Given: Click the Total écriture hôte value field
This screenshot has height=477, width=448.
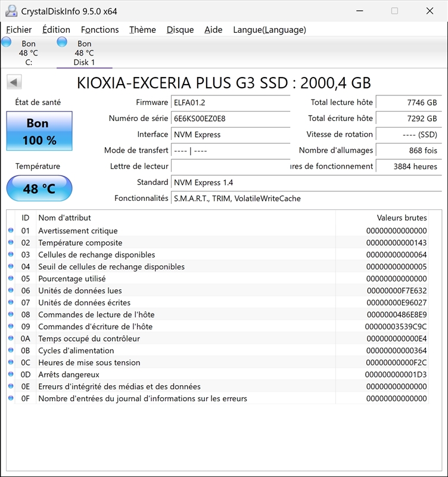Looking at the screenshot, I should pyautogui.click(x=409, y=118).
